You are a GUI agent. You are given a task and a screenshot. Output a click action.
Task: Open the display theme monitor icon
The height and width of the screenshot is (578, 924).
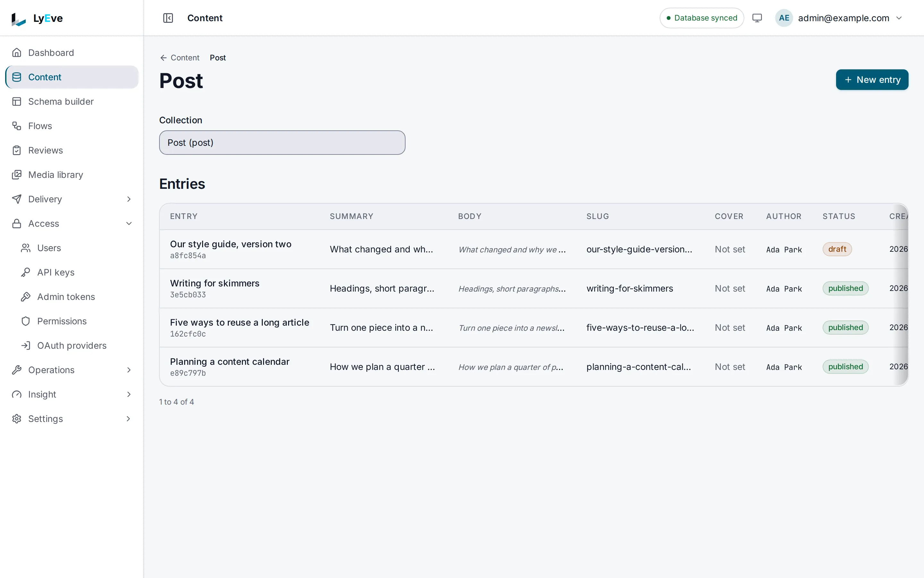[x=757, y=18]
